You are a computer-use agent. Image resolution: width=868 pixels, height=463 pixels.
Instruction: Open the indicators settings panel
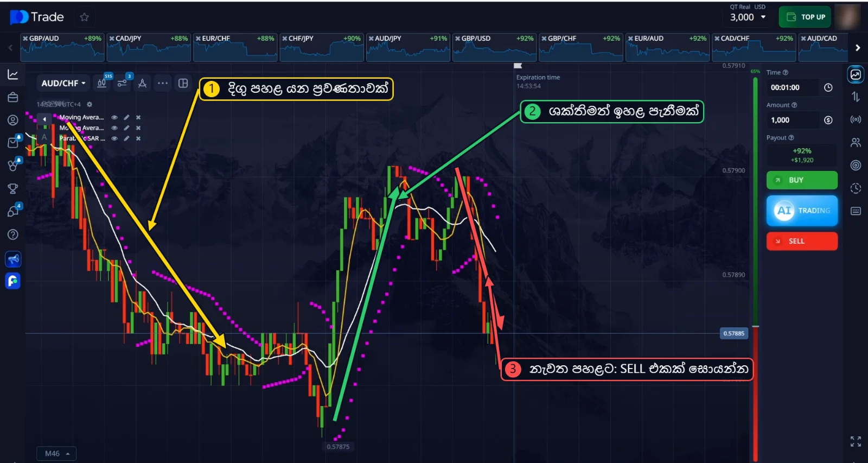(x=122, y=83)
